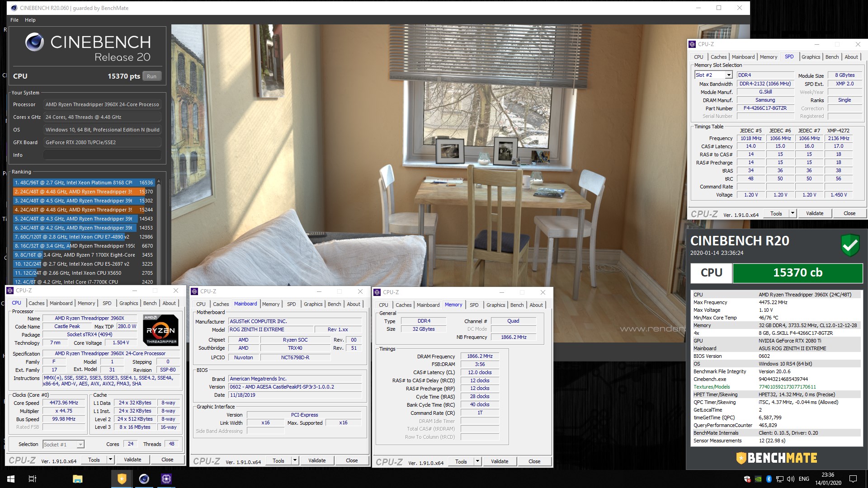
Task: Open Task View on the taskbar
Action: 33,479
